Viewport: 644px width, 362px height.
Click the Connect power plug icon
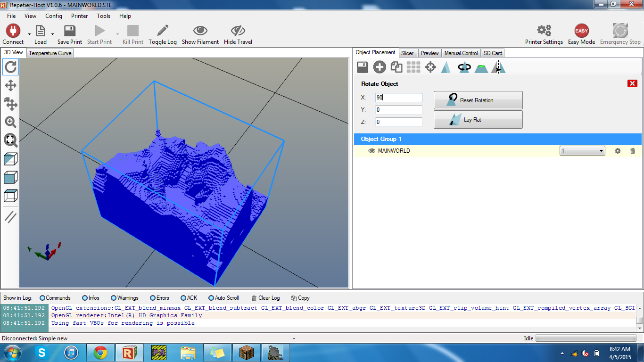click(13, 31)
